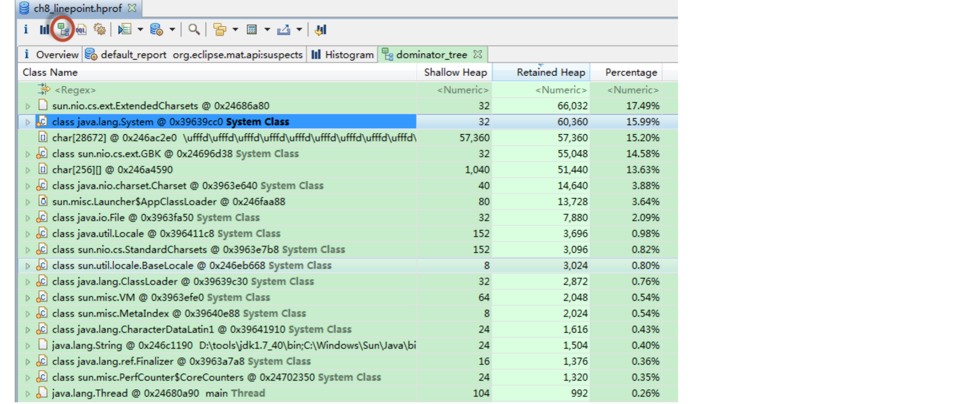The image size is (980, 404).
Task: Click array icon of char[28672] row
Action: pos(43,137)
